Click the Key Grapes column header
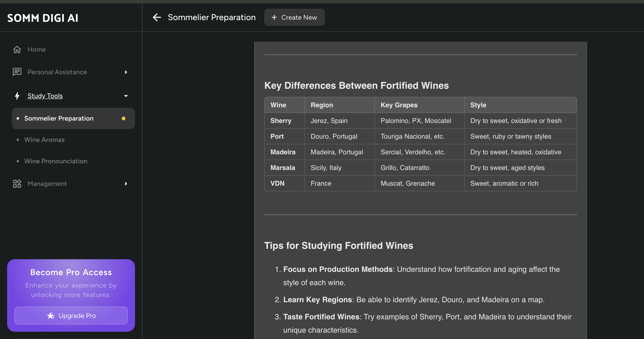Image resolution: width=644 pixels, height=339 pixels. [x=399, y=105]
